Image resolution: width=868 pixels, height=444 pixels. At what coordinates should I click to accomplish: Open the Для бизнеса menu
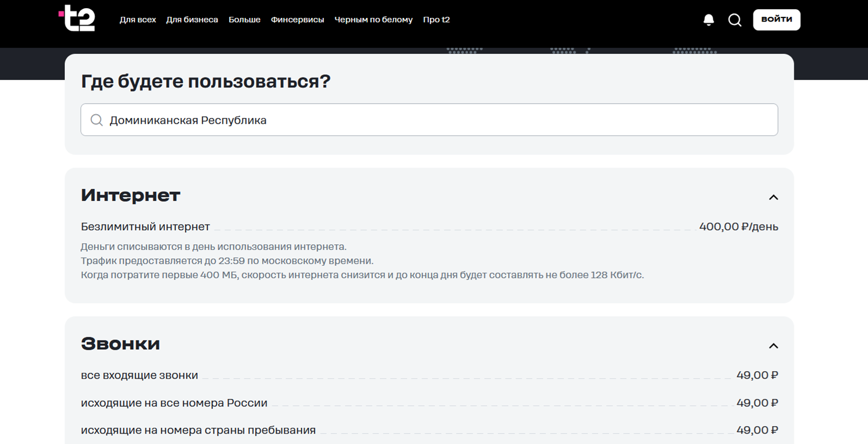(192, 20)
